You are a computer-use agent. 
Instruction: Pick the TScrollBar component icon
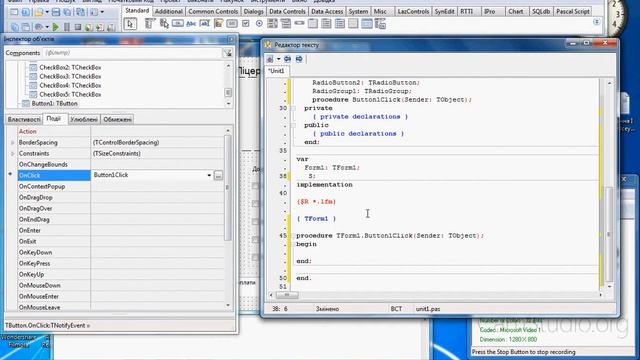[299, 24]
